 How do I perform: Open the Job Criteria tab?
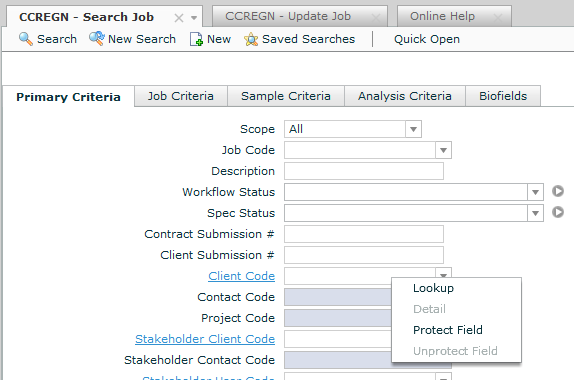click(x=181, y=96)
